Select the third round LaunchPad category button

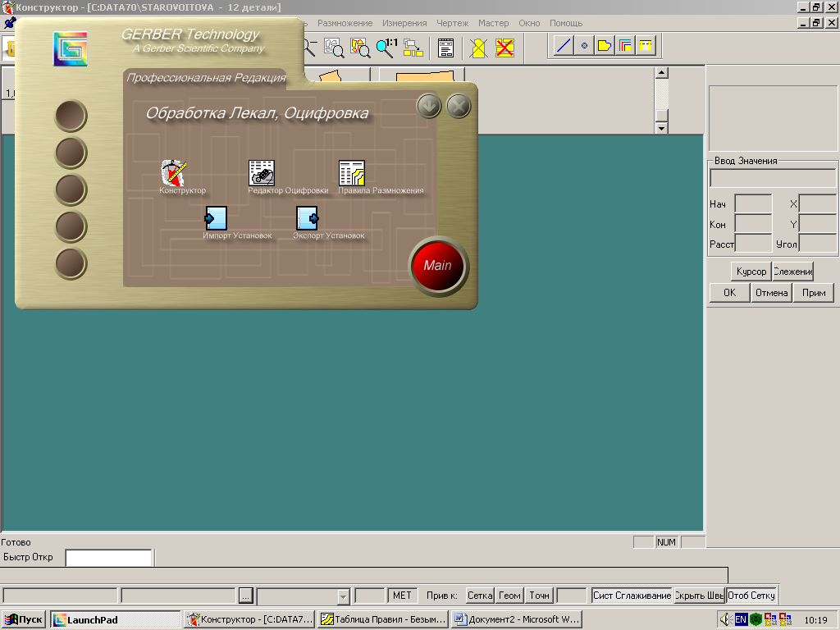click(x=71, y=189)
